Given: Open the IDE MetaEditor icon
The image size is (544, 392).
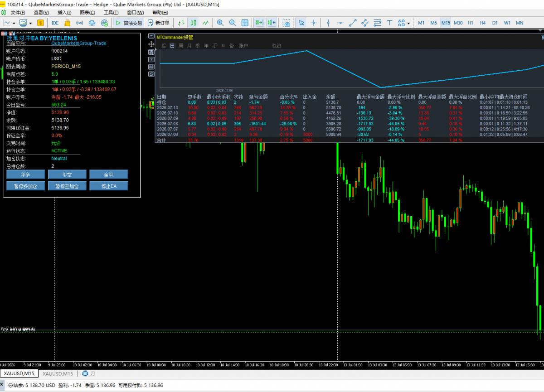Looking at the screenshot, I should [x=55, y=23].
